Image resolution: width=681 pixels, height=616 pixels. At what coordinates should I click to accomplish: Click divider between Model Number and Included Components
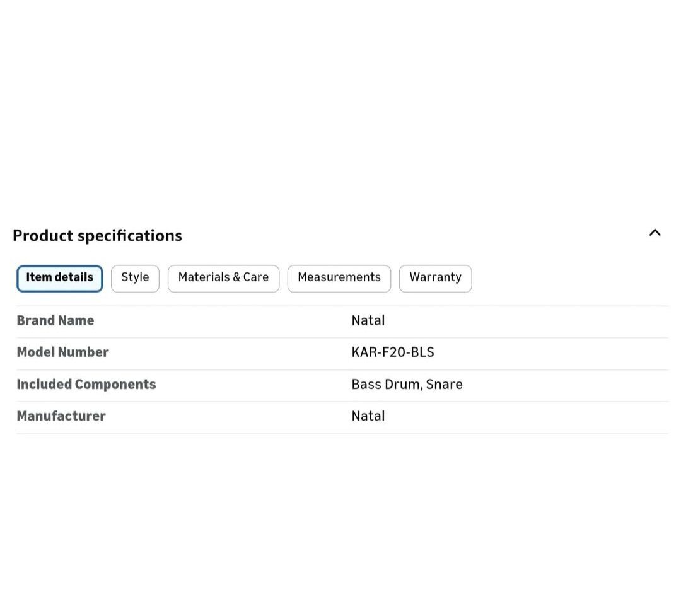tap(342, 369)
